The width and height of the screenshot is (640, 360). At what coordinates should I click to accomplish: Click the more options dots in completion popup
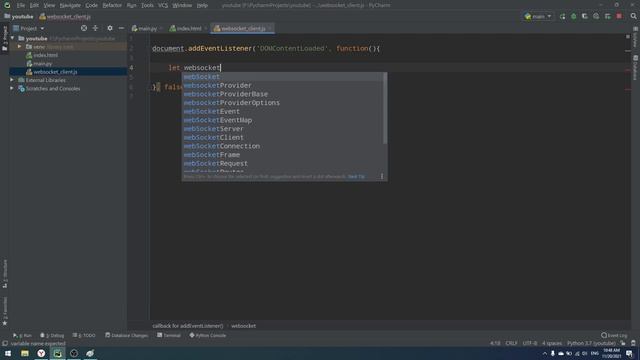[382, 176]
